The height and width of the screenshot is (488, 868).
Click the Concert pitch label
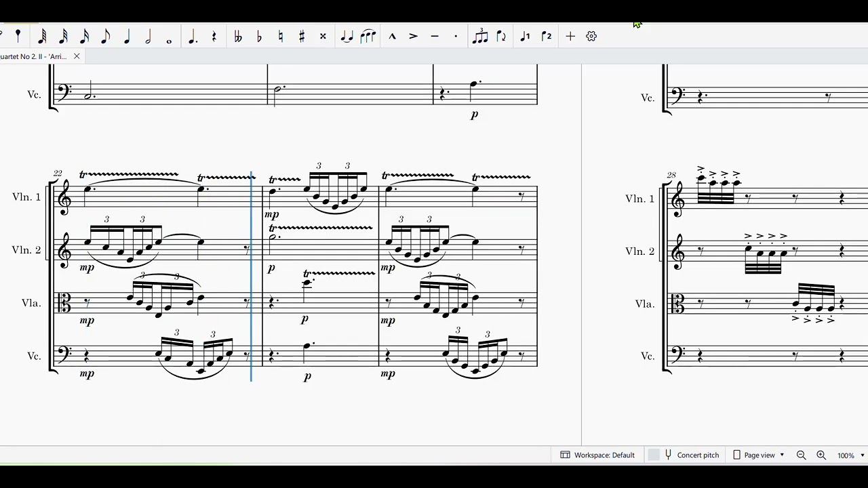[x=698, y=455]
